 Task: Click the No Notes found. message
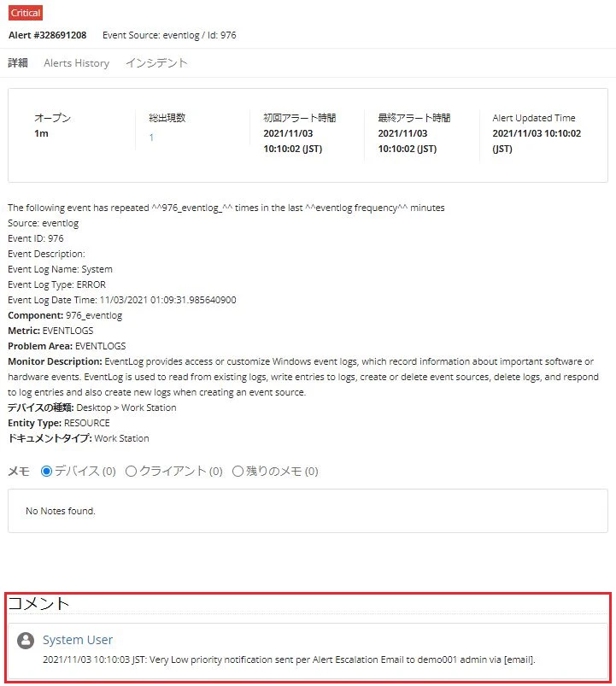[x=61, y=511]
